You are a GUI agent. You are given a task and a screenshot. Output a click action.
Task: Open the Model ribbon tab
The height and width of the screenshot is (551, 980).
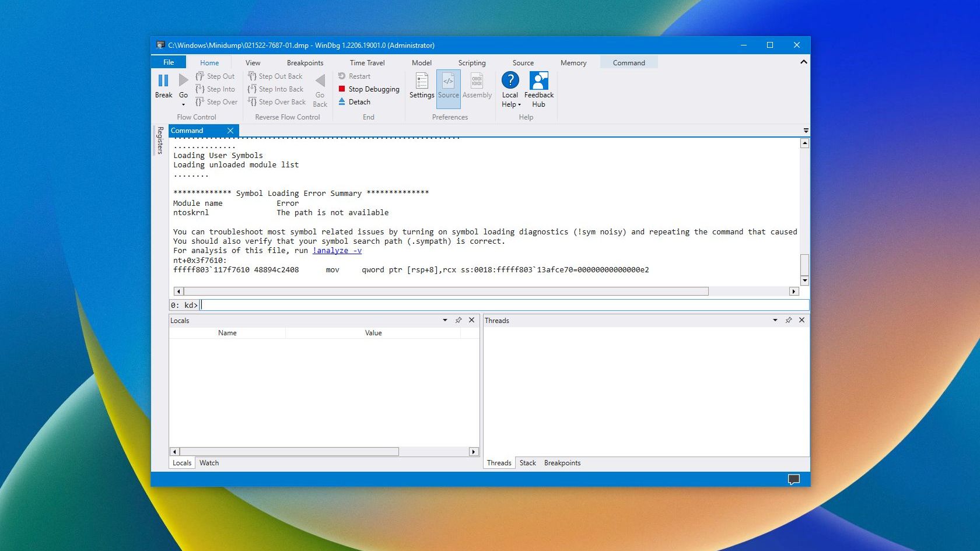click(421, 62)
